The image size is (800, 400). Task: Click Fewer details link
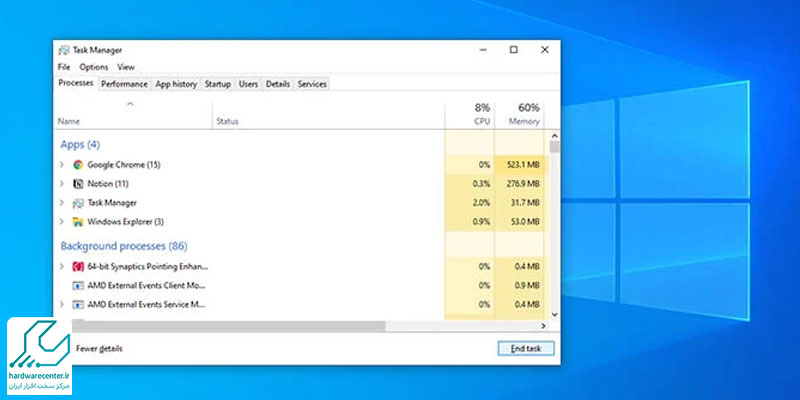pos(99,348)
